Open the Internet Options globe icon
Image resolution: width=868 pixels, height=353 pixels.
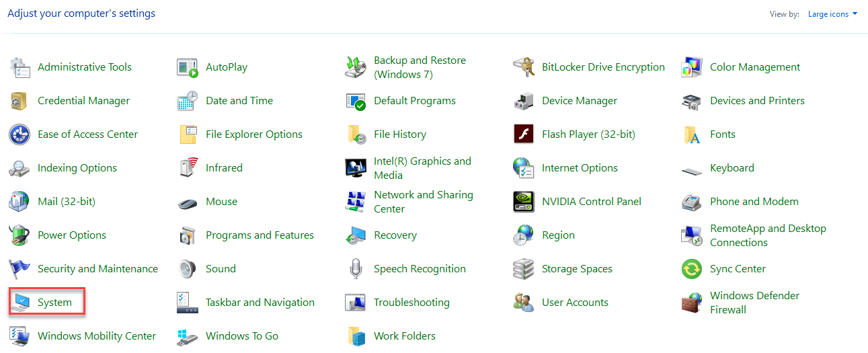click(x=523, y=168)
